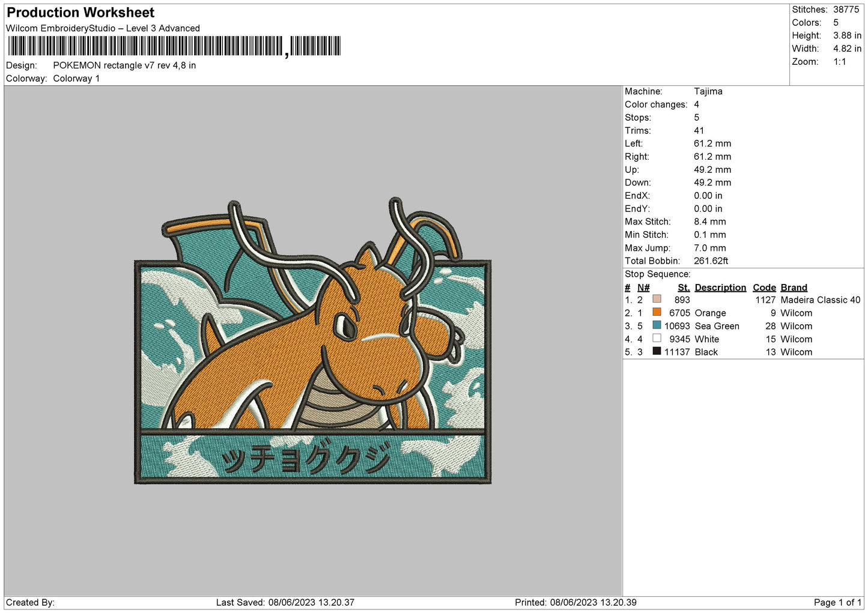This screenshot has height=613, width=868.
Task: Click the Japanese katakana text in design
Action: (306, 459)
